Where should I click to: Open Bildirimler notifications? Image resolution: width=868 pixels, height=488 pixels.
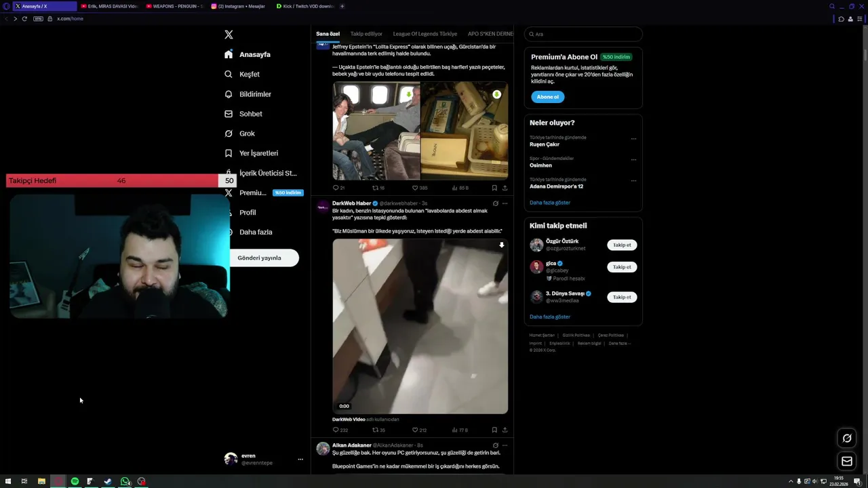coord(248,94)
